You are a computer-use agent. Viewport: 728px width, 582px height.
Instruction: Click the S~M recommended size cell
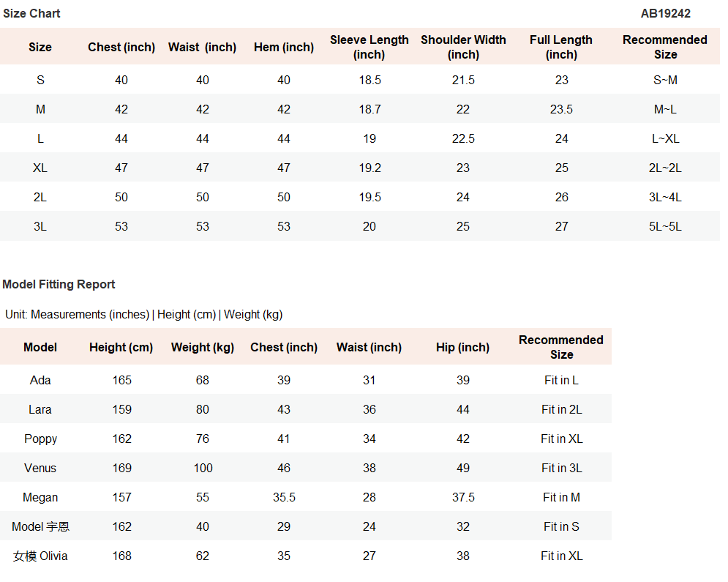click(665, 80)
